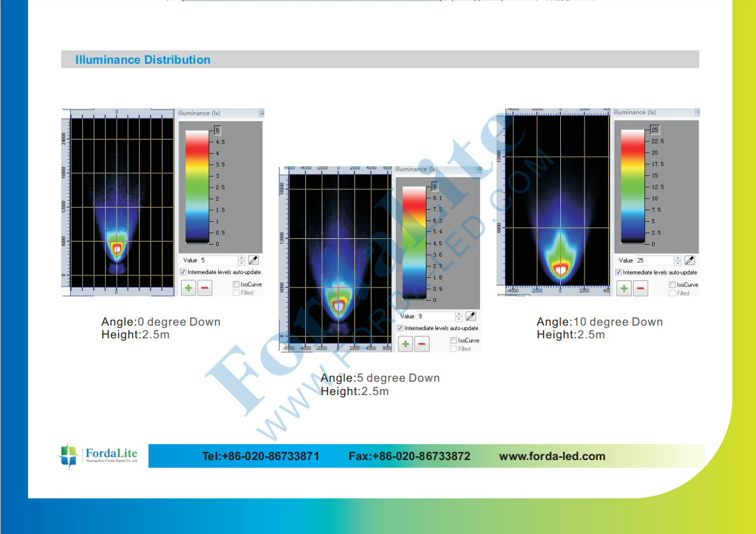Viewport: 756px width, 534px height.
Task: Enable IsoCurve checkbox in the 10 degree panel
Action: pyautogui.click(x=672, y=285)
